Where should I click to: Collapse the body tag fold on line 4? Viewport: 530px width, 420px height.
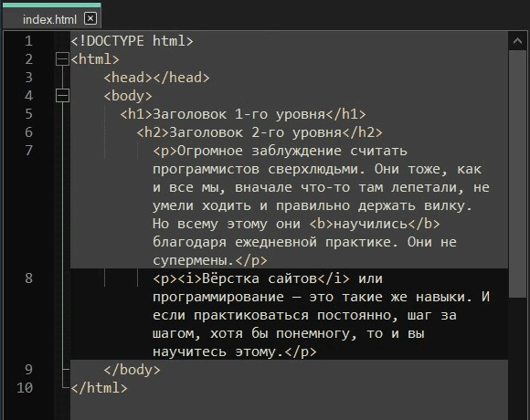coord(62,96)
